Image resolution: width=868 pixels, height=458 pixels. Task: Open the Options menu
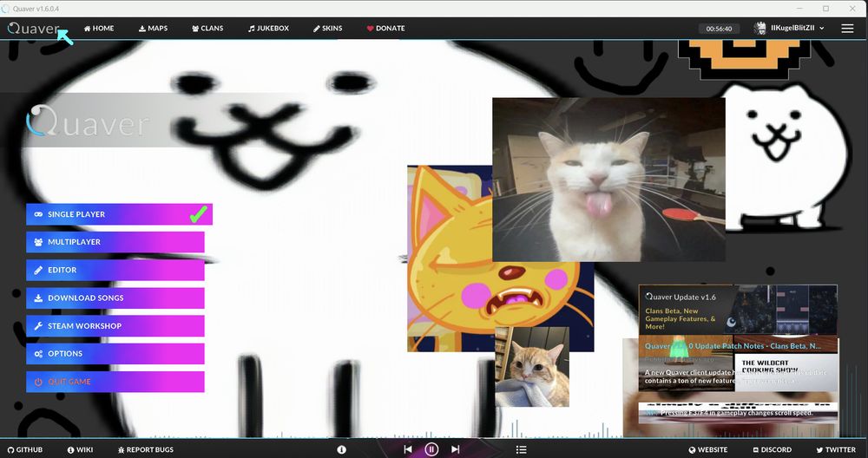(115, 353)
